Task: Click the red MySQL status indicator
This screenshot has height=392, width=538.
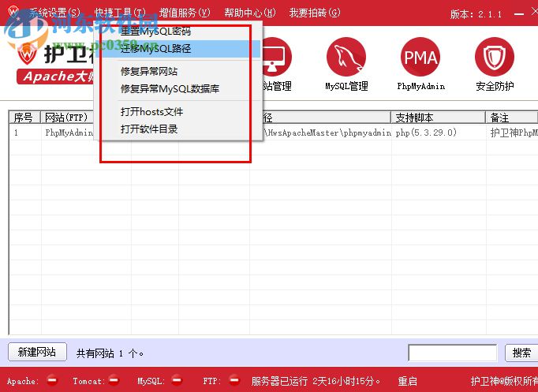Action: click(x=177, y=380)
